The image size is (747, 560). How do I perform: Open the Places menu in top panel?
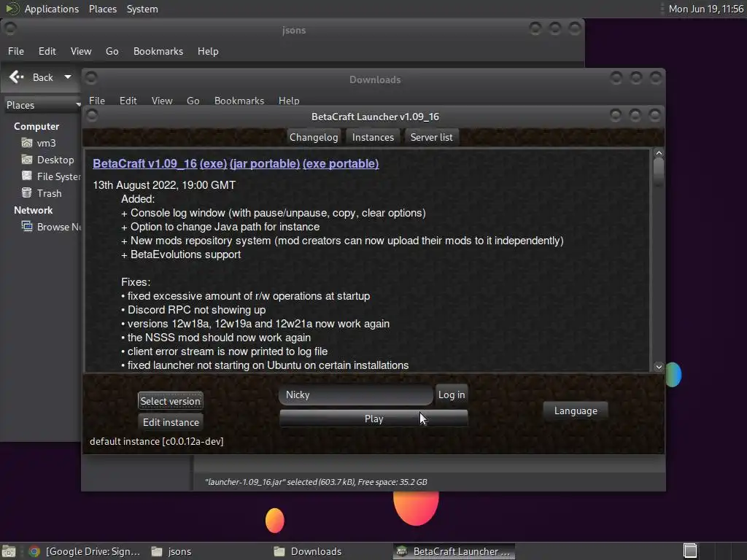pos(103,9)
